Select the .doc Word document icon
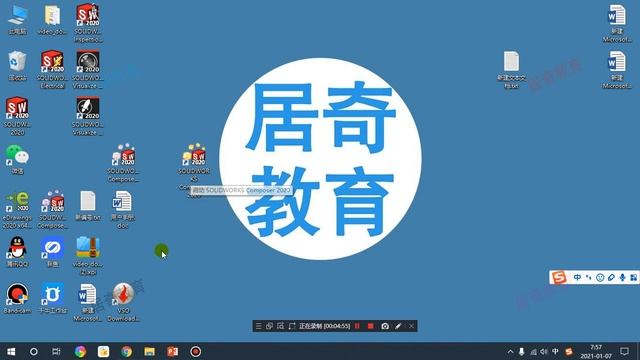 click(123, 210)
